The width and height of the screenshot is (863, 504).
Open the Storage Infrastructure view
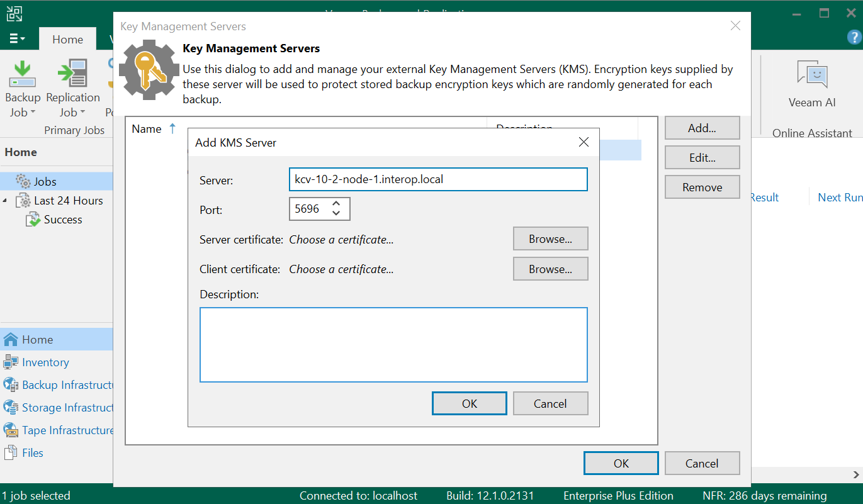[57, 408]
